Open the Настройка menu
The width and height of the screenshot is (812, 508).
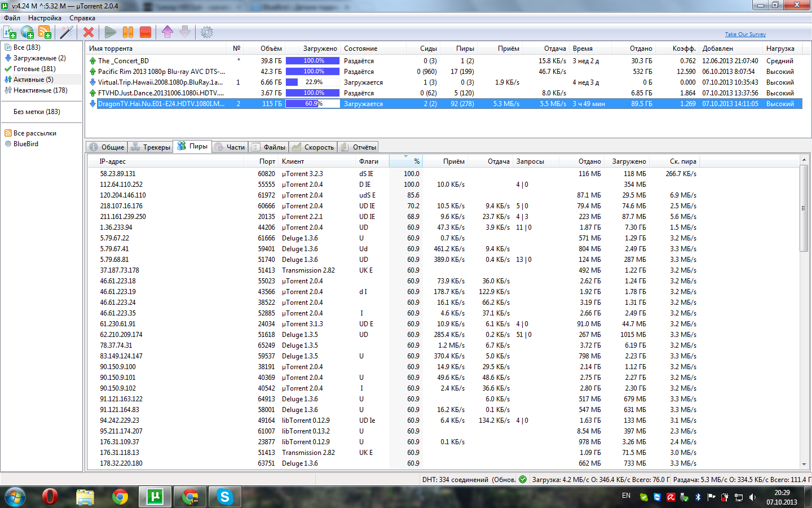[x=45, y=18]
